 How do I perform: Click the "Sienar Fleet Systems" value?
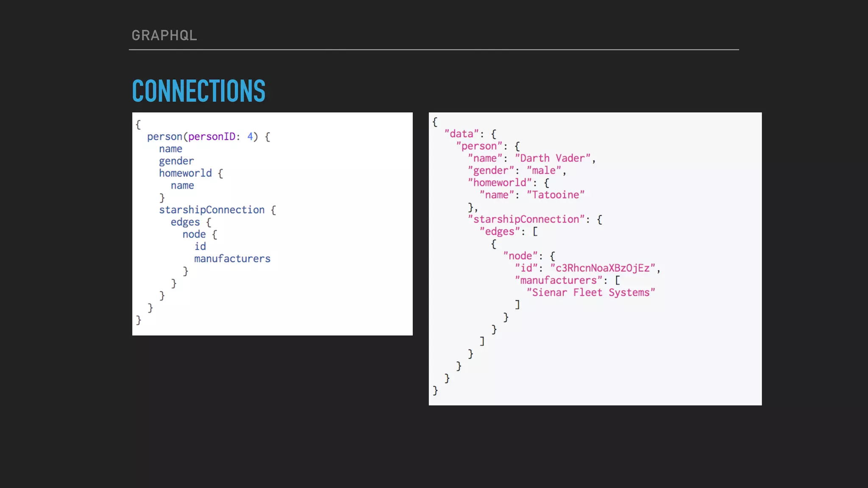point(591,293)
